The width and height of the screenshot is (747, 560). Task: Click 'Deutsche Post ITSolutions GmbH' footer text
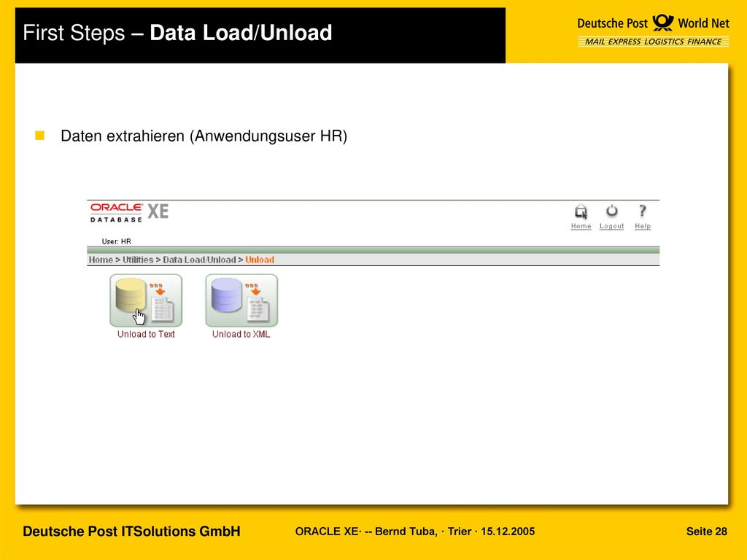pos(131,532)
